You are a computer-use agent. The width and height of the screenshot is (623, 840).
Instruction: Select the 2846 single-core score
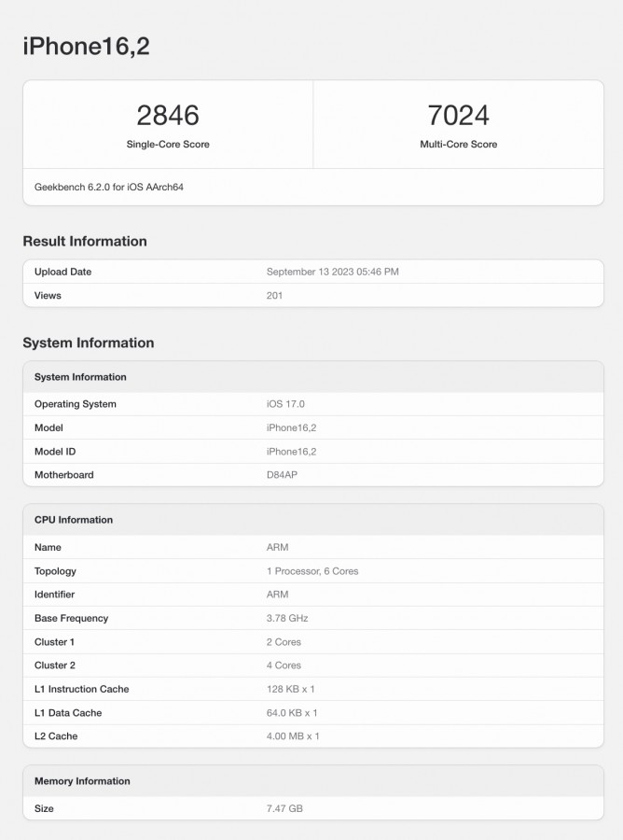[x=168, y=115]
